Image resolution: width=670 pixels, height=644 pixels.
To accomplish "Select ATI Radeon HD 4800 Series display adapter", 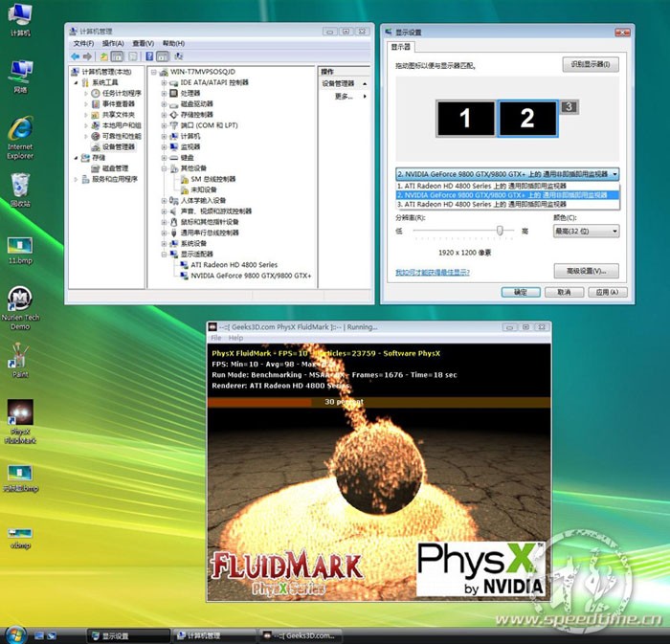I will [229, 265].
